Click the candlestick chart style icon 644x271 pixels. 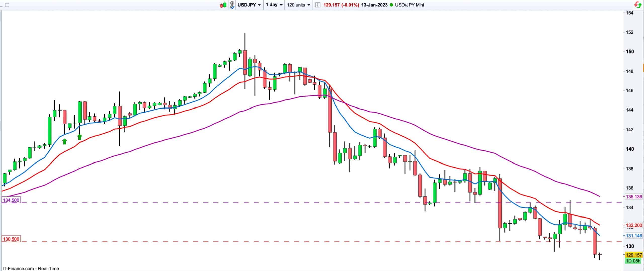[x=223, y=5]
